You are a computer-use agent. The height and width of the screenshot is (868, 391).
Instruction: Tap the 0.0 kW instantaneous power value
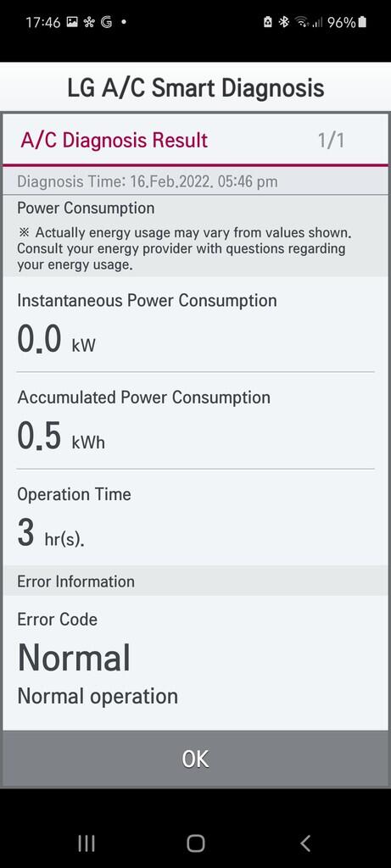pyautogui.click(x=56, y=339)
